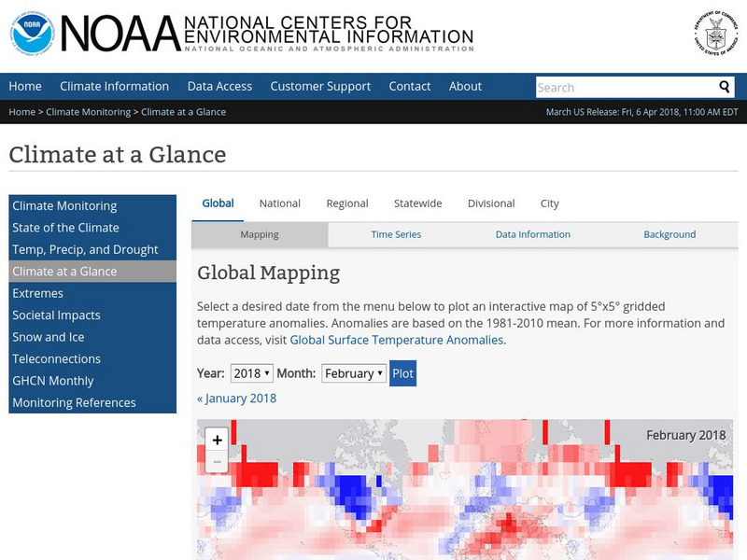747x560 pixels.
Task: Open Global Surface Temperature Anomalies link
Action: pyautogui.click(x=396, y=340)
